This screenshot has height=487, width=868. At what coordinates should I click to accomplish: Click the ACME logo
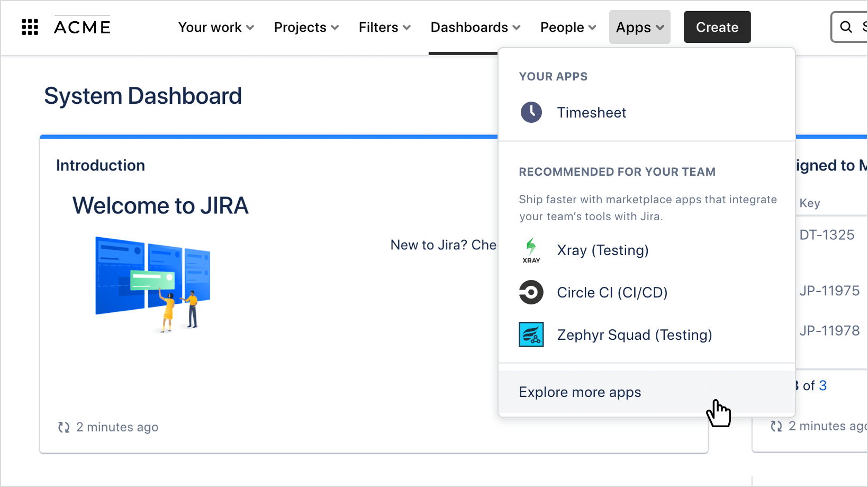82,25
